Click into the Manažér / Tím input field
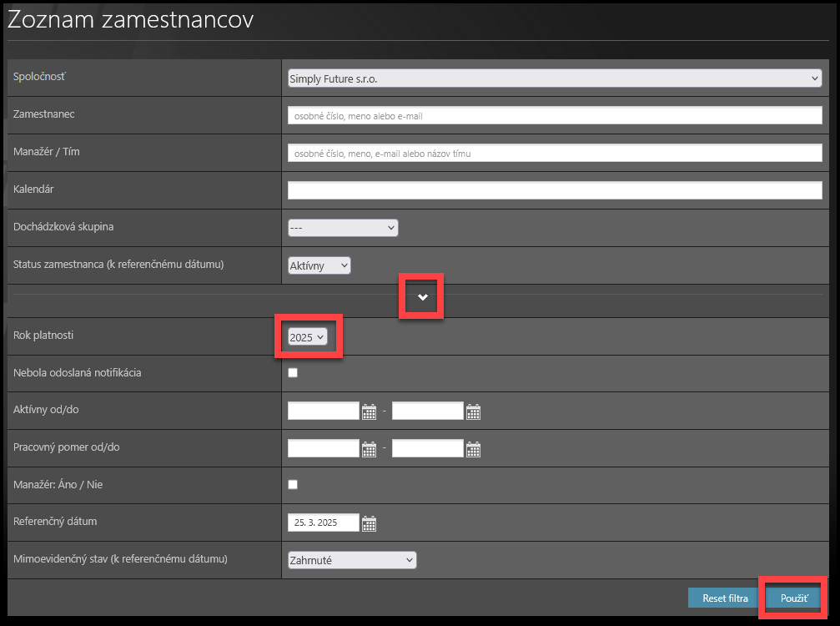 click(x=555, y=154)
